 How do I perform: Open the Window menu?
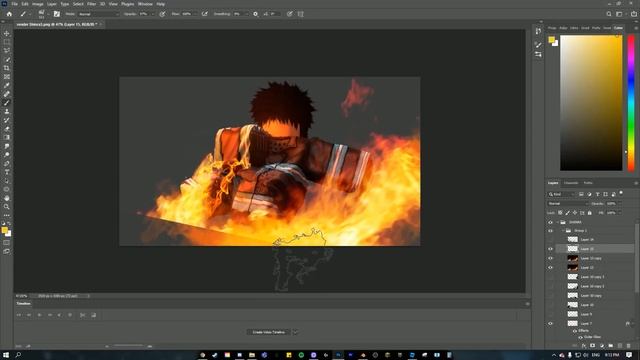(x=145, y=4)
